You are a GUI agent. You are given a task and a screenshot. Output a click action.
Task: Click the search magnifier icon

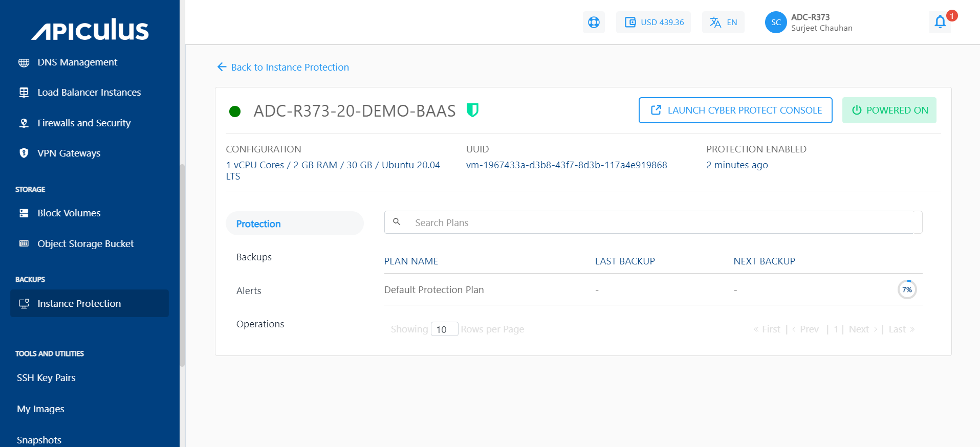397,222
